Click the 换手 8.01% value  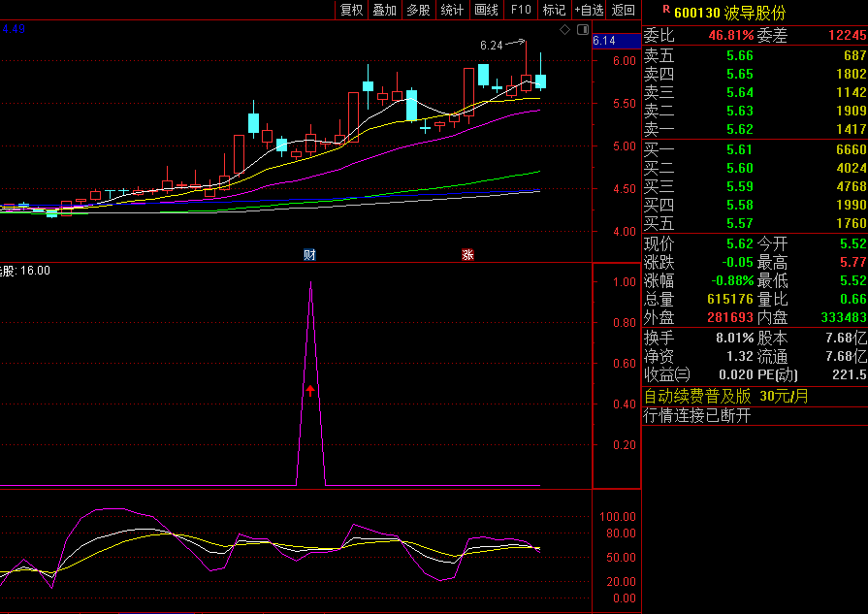[734, 338]
